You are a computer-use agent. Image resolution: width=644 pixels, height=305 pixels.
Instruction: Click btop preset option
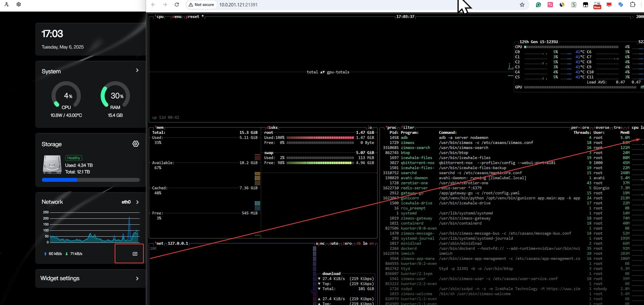[195, 16]
